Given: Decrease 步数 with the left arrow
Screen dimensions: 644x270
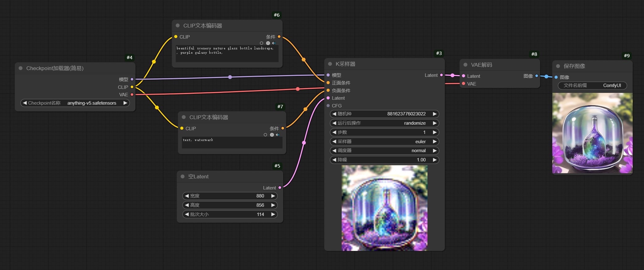Looking at the screenshot, I should click(x=334, y=132).
